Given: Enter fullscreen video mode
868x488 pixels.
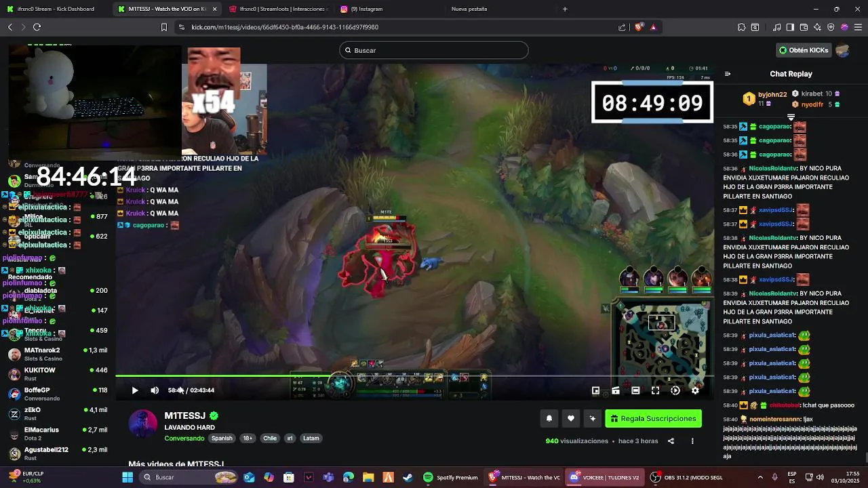Looking at the screenshot, I should [x=655, y=390].
